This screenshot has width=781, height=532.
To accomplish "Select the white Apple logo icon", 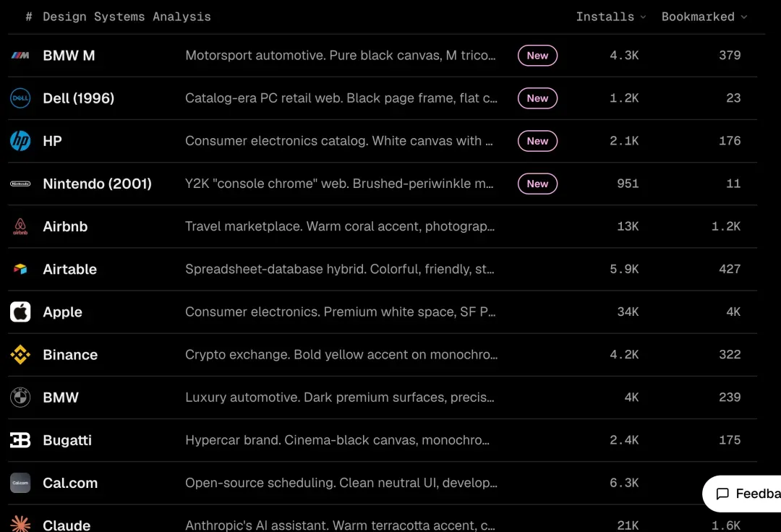I will click(20, 312).
